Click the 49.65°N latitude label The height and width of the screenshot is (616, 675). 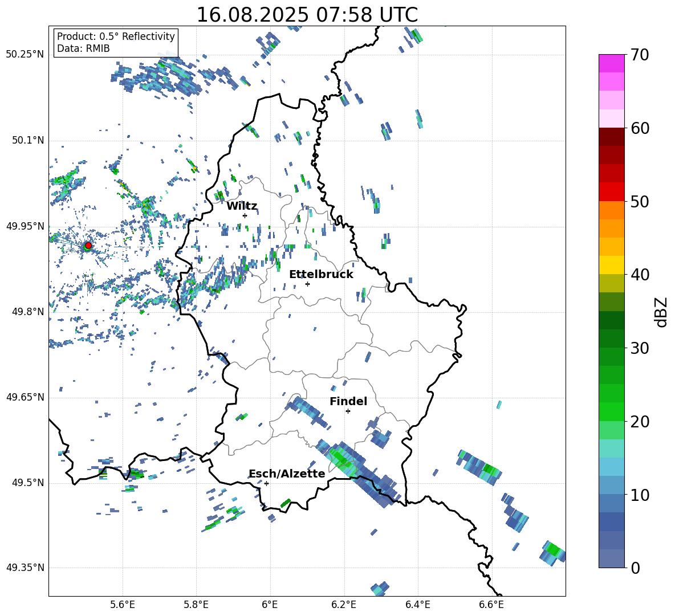pyautogui.click(x=25, y=397)
